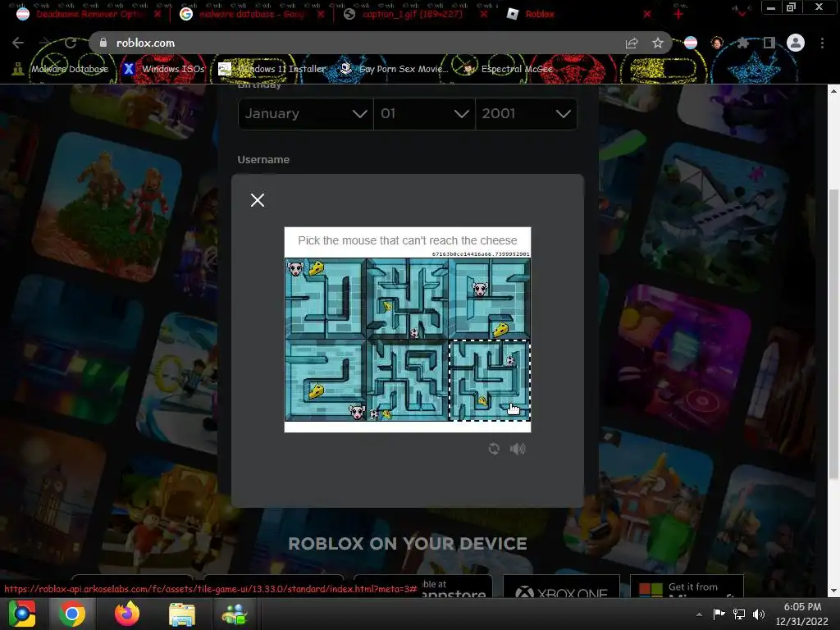Minimize the Chrome window

(x=771, y=7)
